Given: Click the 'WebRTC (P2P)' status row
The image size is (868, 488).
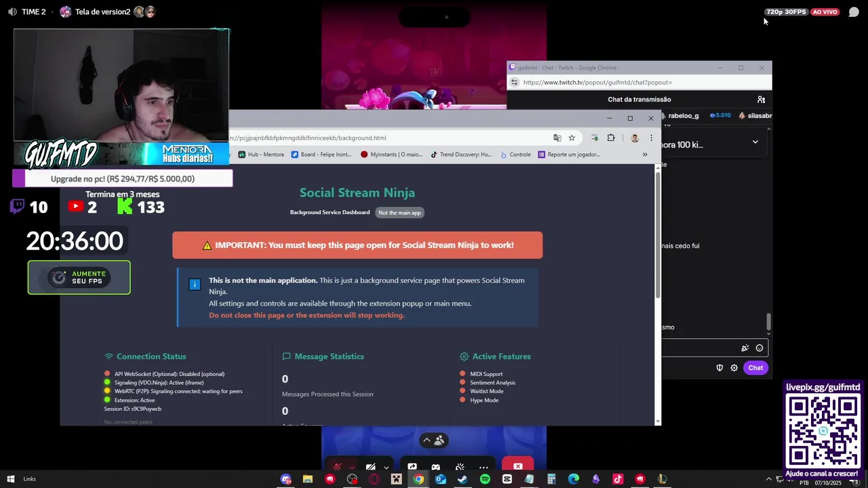Looking at the screenshot, I should point(173,391).
